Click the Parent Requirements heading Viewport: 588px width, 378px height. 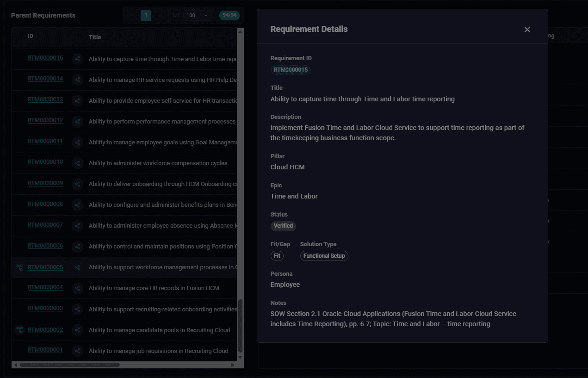pos(43,15)
